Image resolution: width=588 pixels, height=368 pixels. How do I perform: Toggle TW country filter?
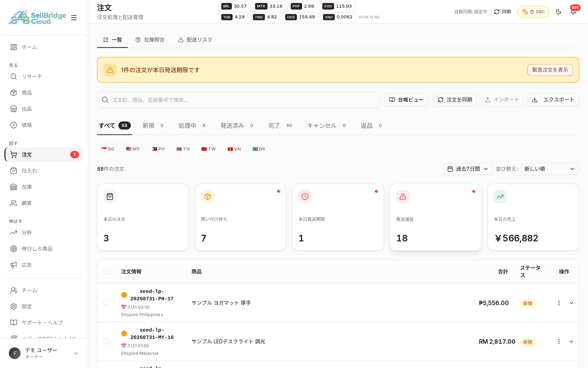click(x=209, y=149)
